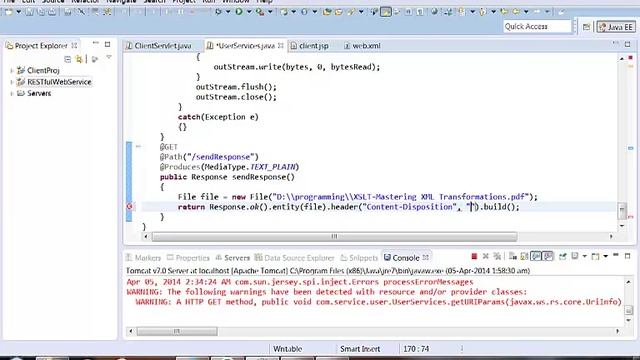Toggle Link with Editor in Project Explorer
The height and width of the screenshot is (360, 640).
point(78,59)
